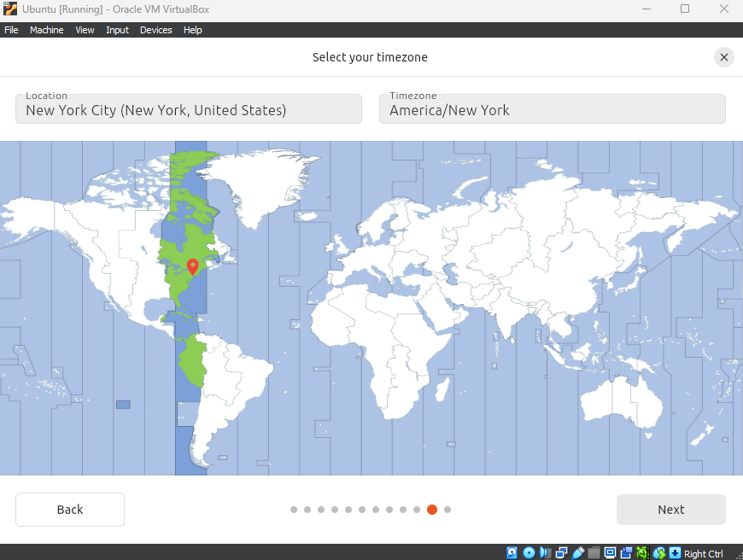Click the keyboard capture arrow icon
This screenshot has width=743, height=560.
pos(675,553)
